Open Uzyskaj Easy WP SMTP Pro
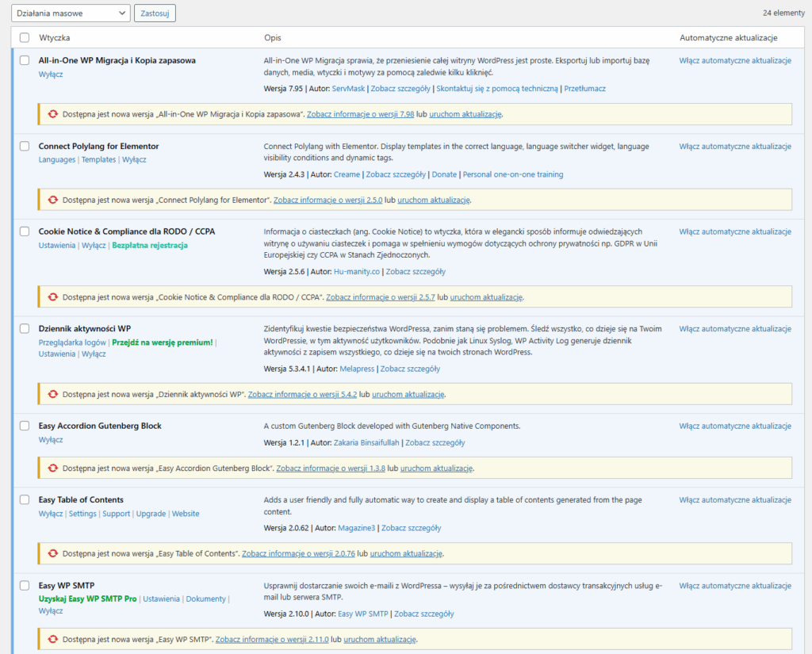 click(x=86, y=599)
